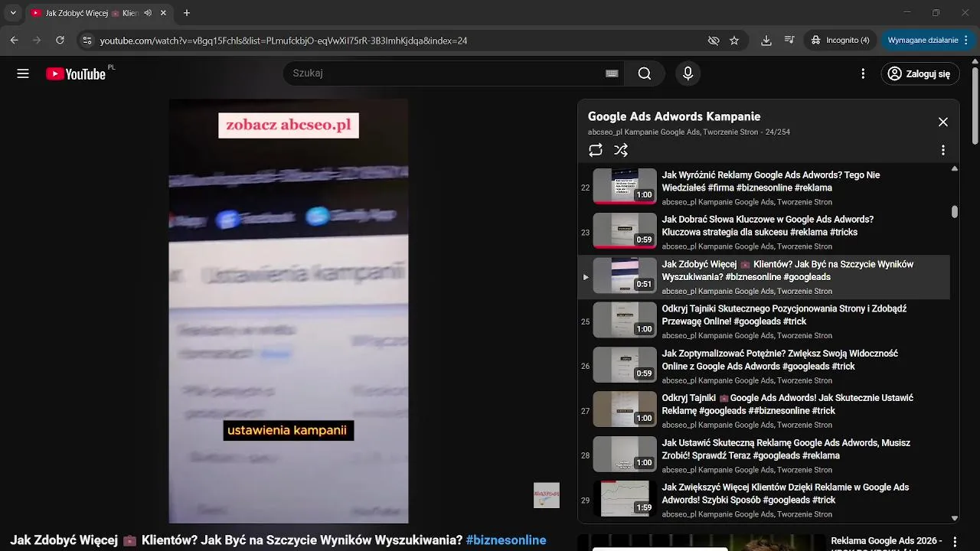980x551 pixels.
Task: Click Wymagane działanie button
Action: (923, 41)
